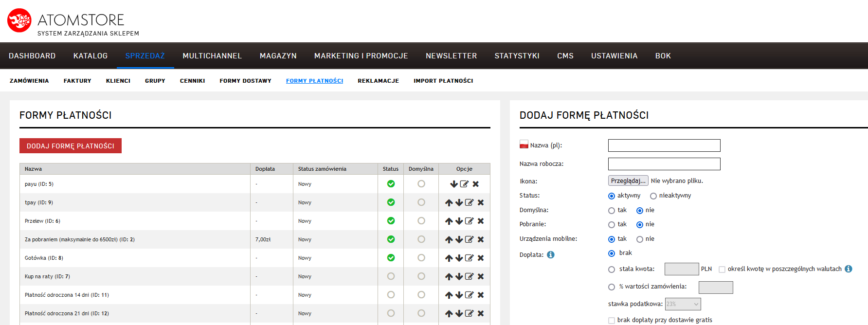Image resolution: width=868 pixels, height=325 pixels.
Task: Click the Przeglądaj file browse button
Action: click(628, 181)
